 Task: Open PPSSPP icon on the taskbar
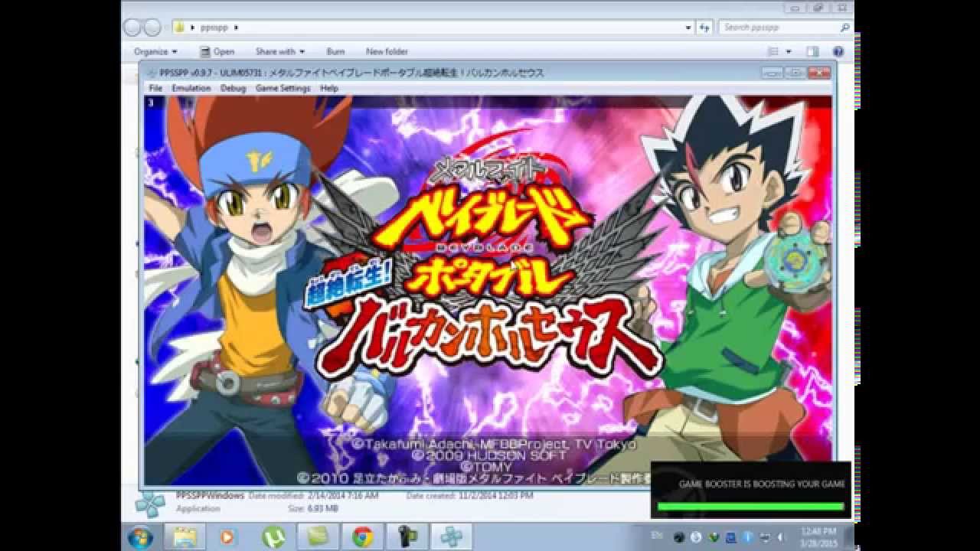click(x=451, y=536)
